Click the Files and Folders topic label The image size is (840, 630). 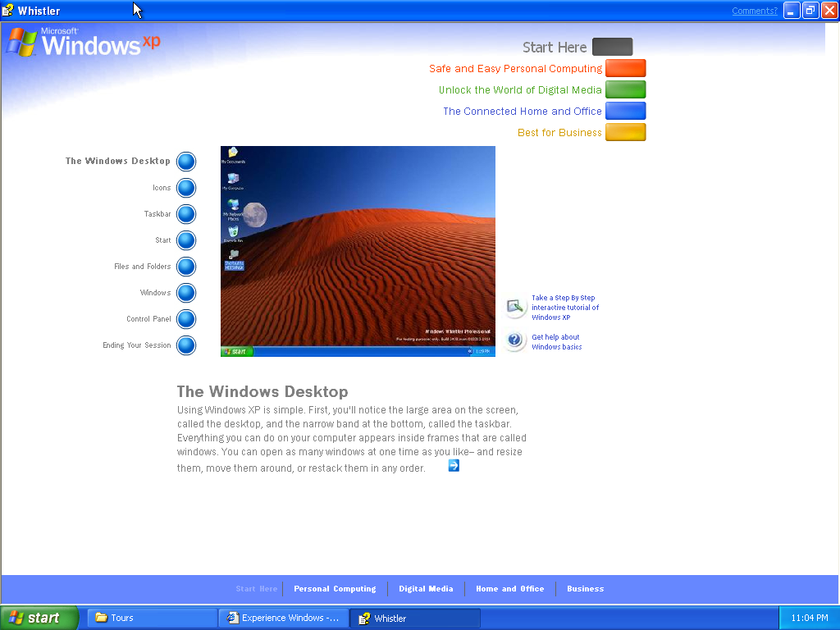click(143, 267)
